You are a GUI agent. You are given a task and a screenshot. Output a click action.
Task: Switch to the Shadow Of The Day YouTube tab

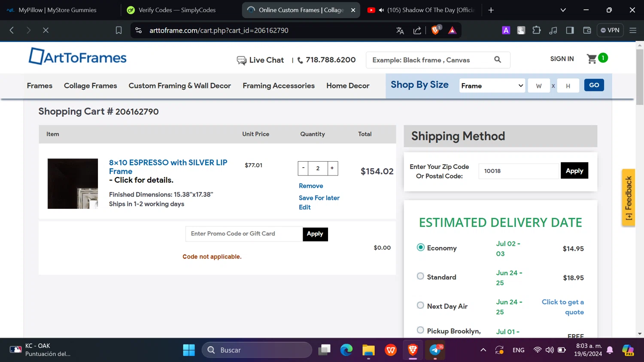[421, 10]
